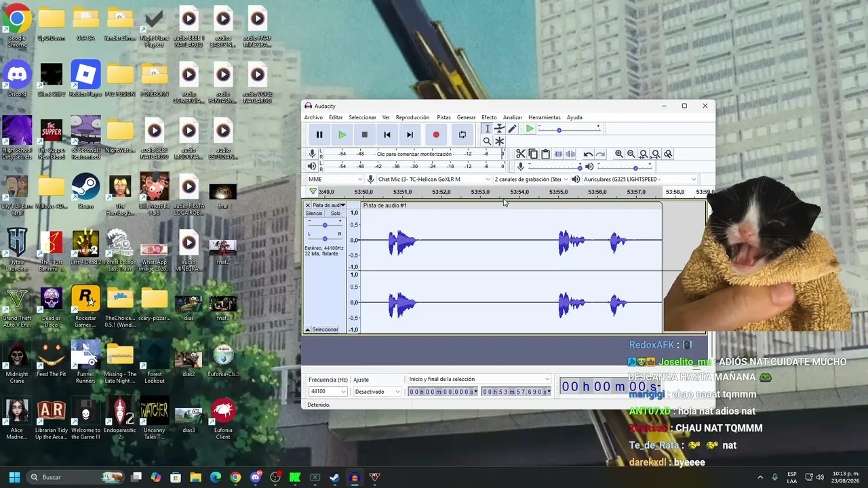Open the recording device dropdown Chat Mic

pyautogui.click(x=433, y=179)
